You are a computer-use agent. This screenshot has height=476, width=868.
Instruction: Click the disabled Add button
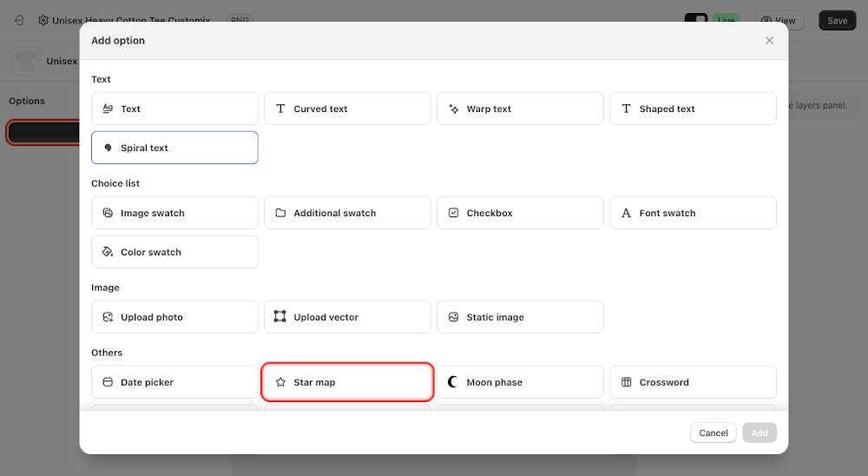click(x=759, y=433)
